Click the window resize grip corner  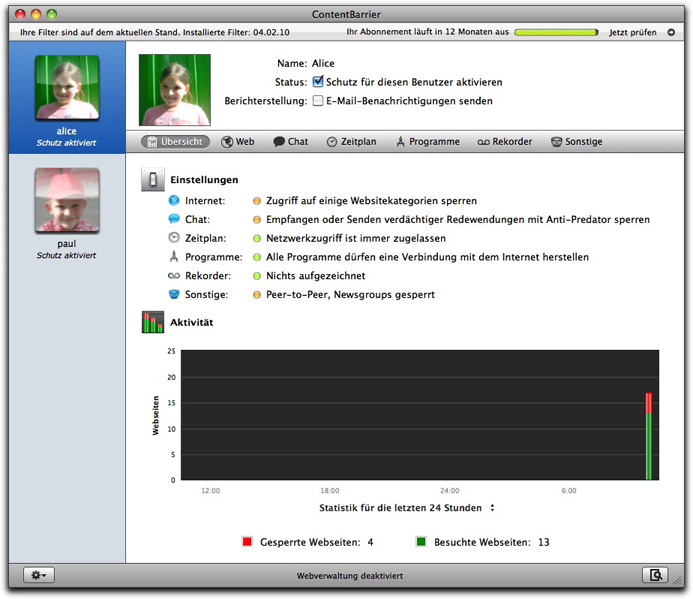coord(677,580)
